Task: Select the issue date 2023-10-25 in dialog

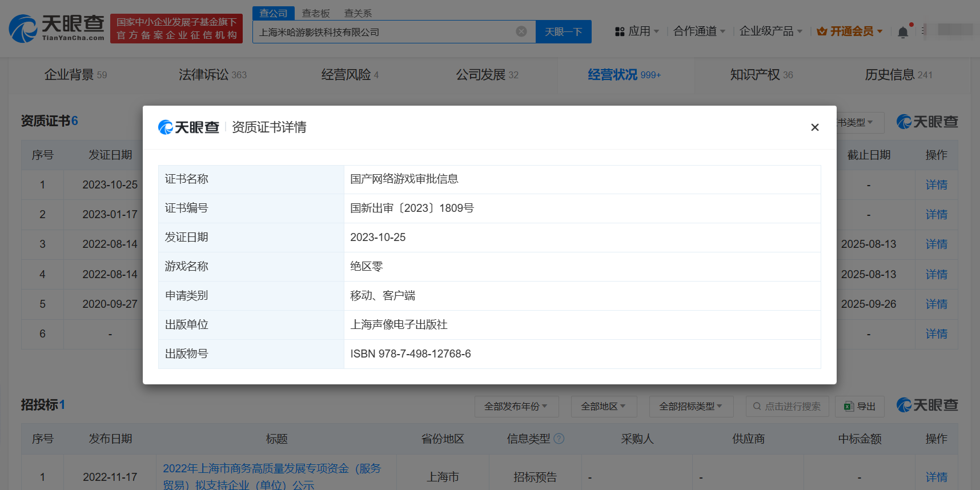Action: coord(378,238)
